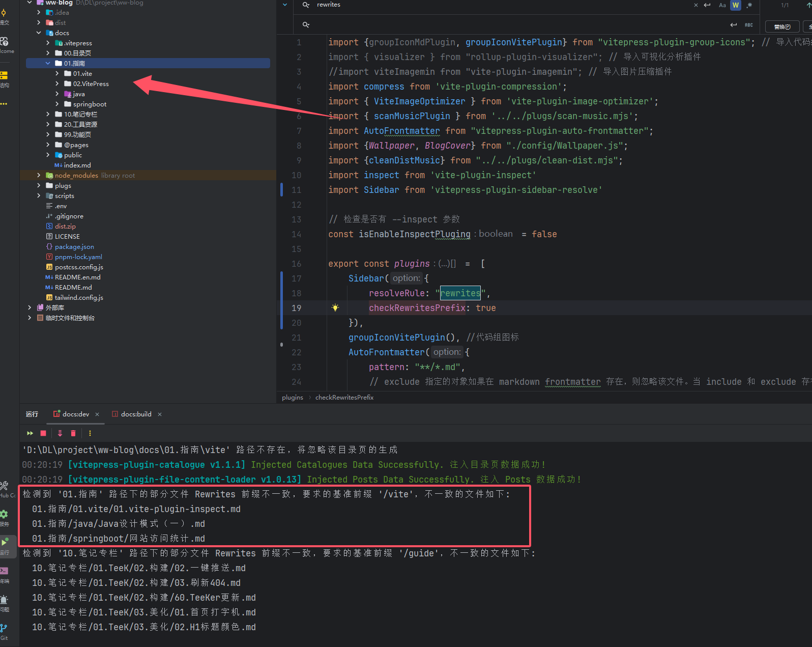The image size is (812, 647).
Task: Expand the 10.笔记专栏 folder
Action: point(48,114)
